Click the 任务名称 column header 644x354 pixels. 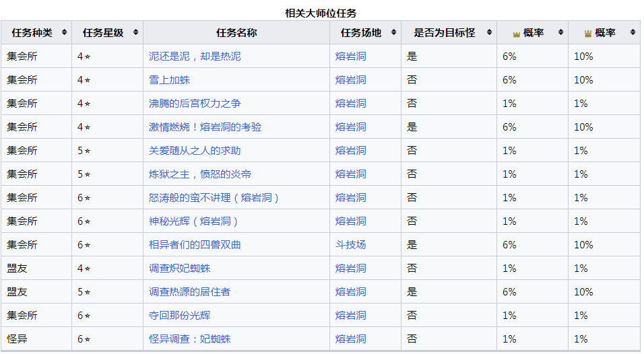click(236, 33)
